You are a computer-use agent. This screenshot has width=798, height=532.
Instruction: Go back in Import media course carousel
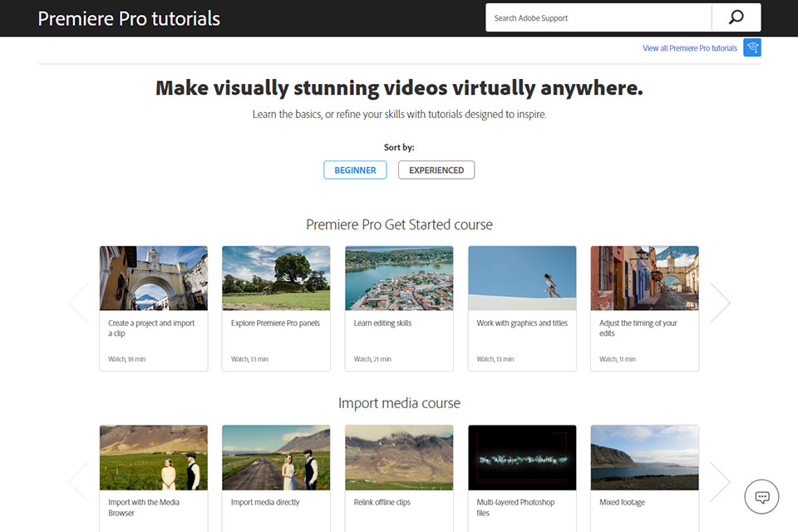pyautogui.click(x=78, y=481)
